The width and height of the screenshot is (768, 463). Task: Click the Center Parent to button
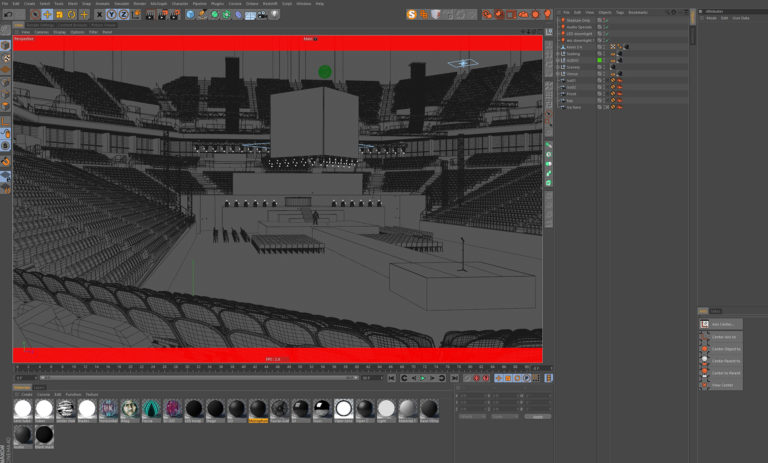[x=720, y=361]
